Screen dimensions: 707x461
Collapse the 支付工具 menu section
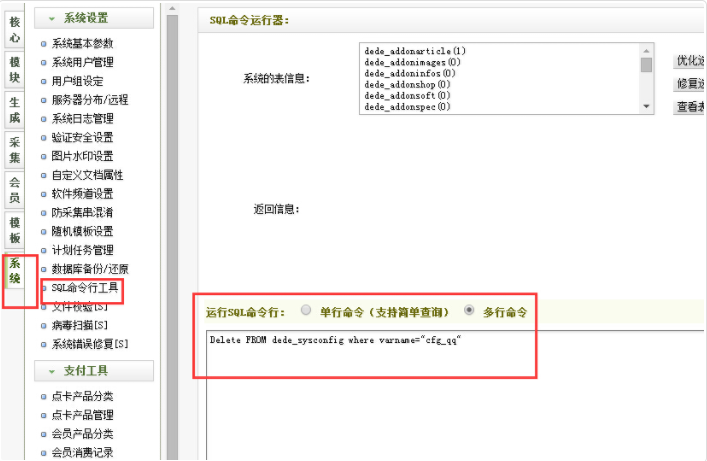pyautogui.click(x=94, y=371)
